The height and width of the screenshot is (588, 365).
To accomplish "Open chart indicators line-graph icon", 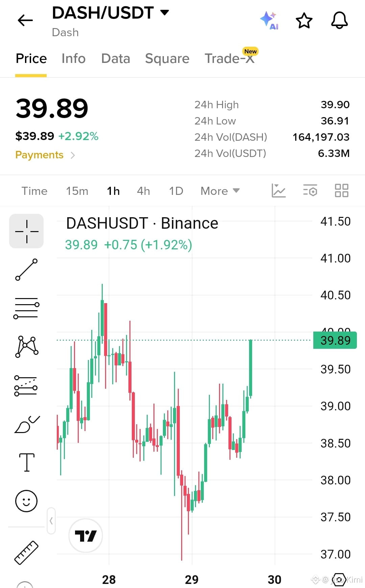I will point(278,191).
